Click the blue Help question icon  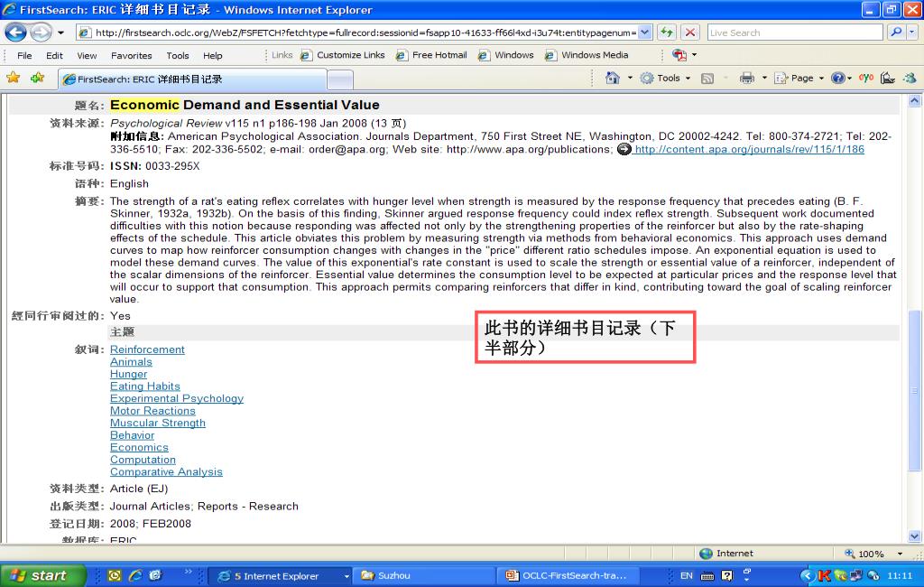pyautogui.click(x=837, y=78)
